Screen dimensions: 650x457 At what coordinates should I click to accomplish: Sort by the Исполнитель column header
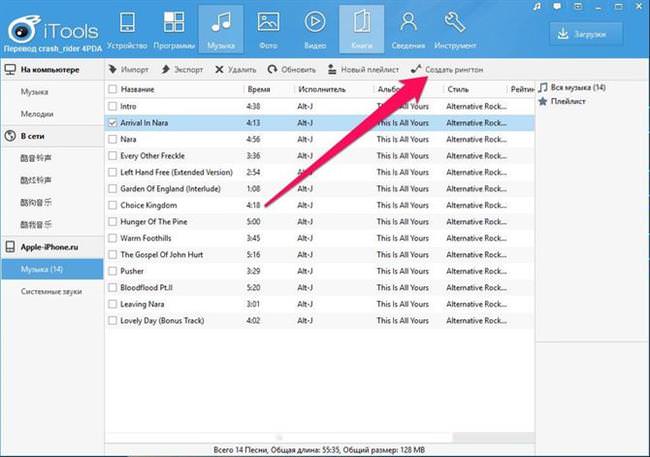click(x=322, y=89)
